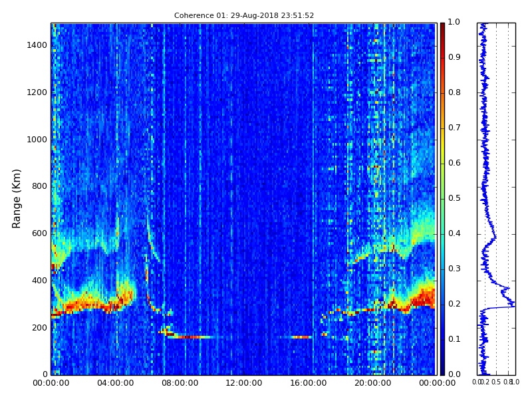Image resolution: width=532 pixels, height=399 pixels.
Task: Click the colorbar 1.0 label
Action: pos(454,22)
